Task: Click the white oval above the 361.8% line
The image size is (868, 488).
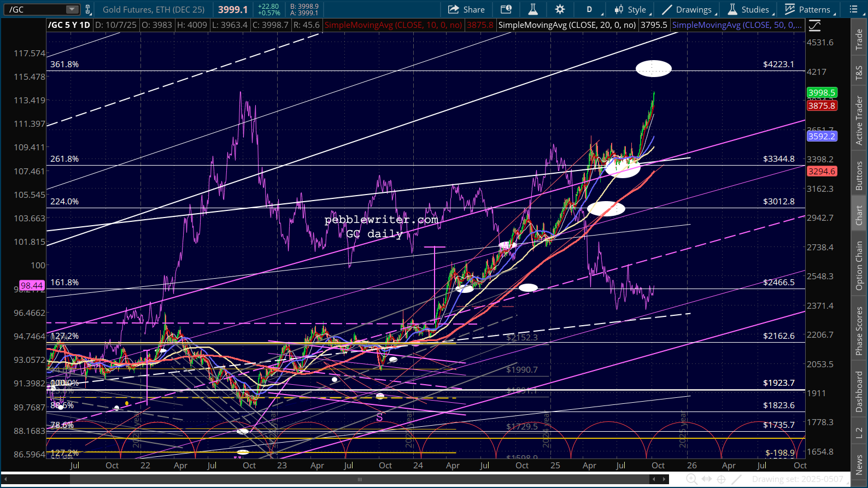Action: [654, 68]
